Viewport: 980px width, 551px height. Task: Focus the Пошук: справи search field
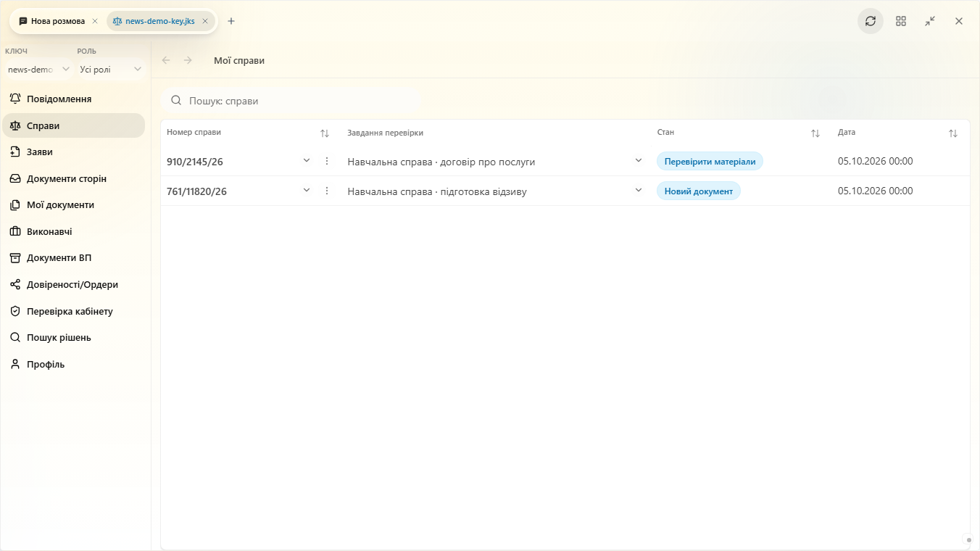point(291,101)
